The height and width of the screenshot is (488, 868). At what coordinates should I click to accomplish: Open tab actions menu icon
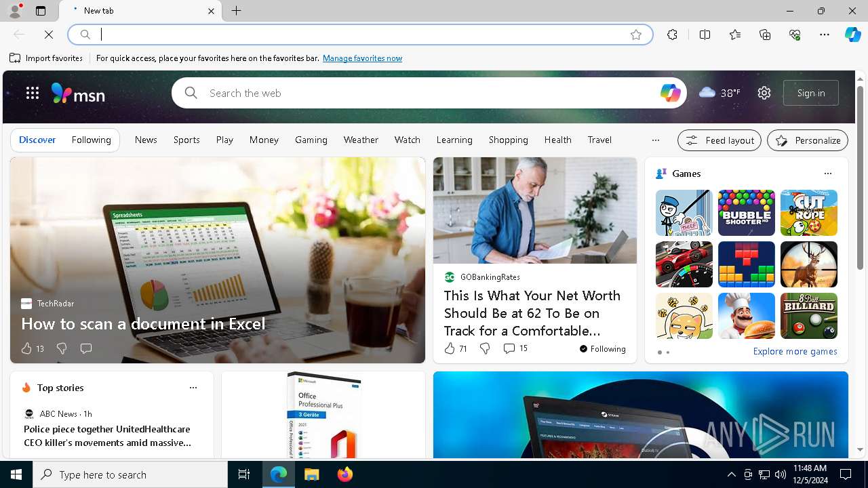pyautogui.click(x=41, y=11)
